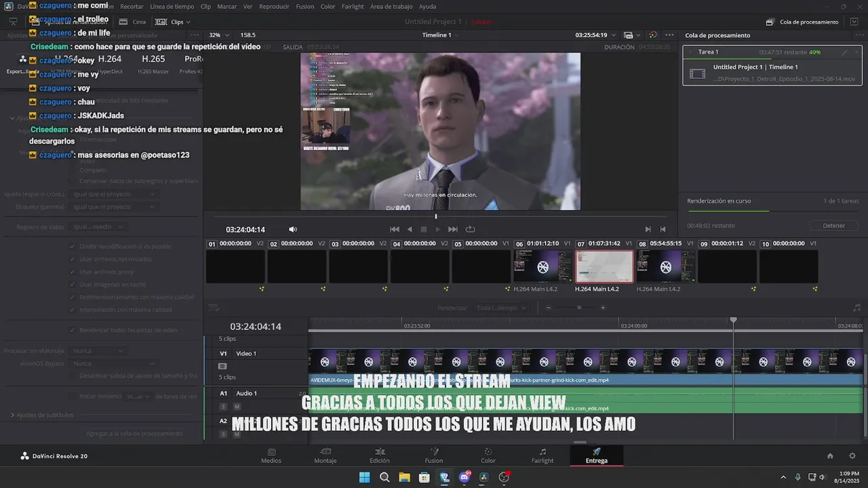Mute viewer audio with speaker icon

click(x=293, y=229)
